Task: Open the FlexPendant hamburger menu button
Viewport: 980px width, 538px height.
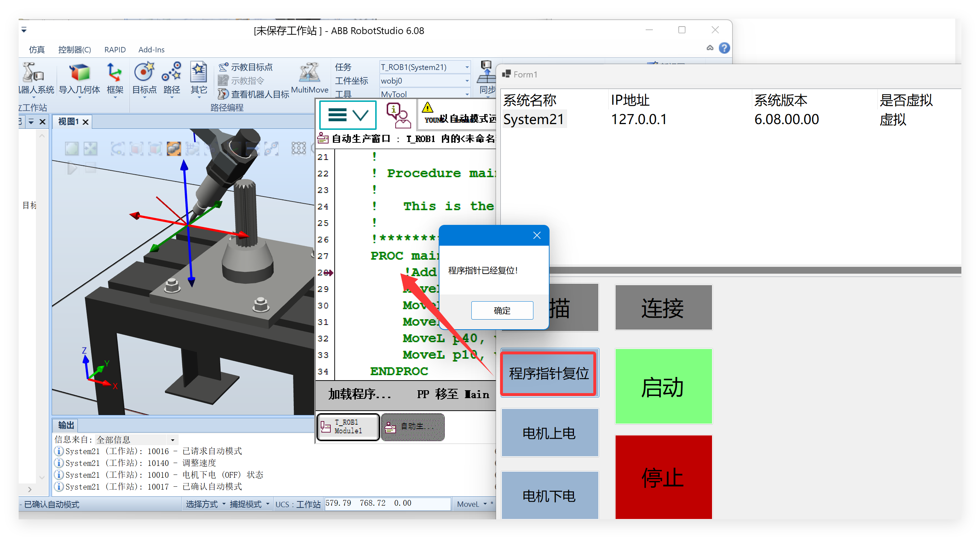Action: 347,115
